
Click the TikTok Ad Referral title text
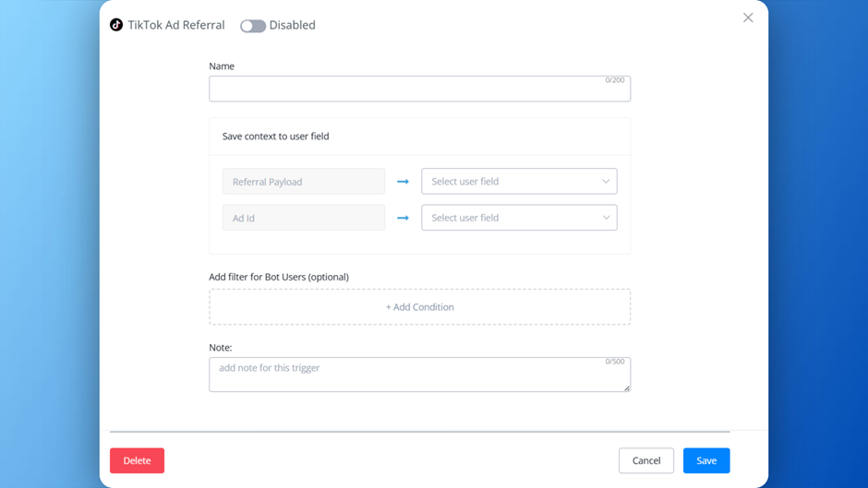click(x=176, y=25)
